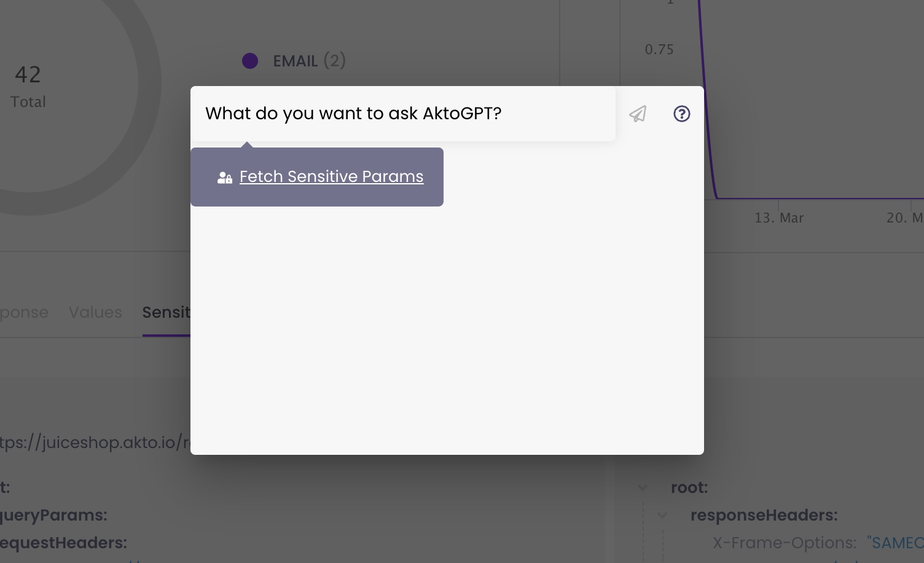Click the Fetch Sensitive Params link
Screen dimensions: 924x563
click(331, 176)
